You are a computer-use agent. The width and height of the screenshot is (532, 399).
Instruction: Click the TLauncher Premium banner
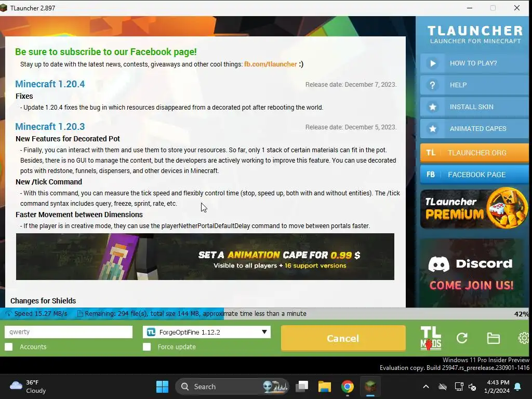point(474,208)
